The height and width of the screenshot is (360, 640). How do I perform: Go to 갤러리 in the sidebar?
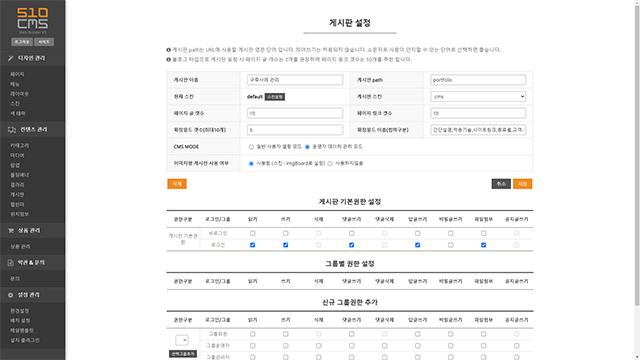(x=17, y=185)
